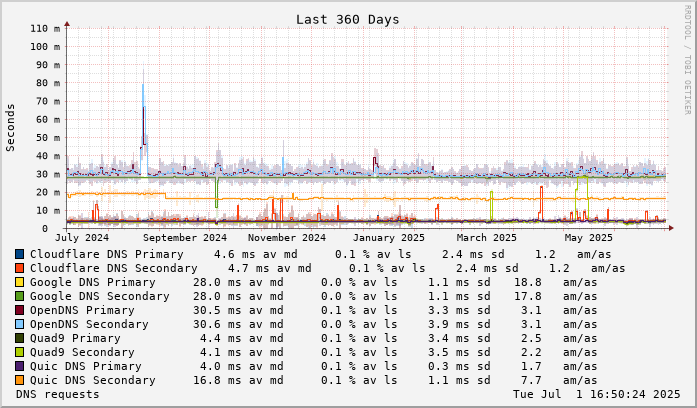697x408 pixels.
Task: Select the 'OpenDNS Secondary' legend label
Action: (89, 324)
